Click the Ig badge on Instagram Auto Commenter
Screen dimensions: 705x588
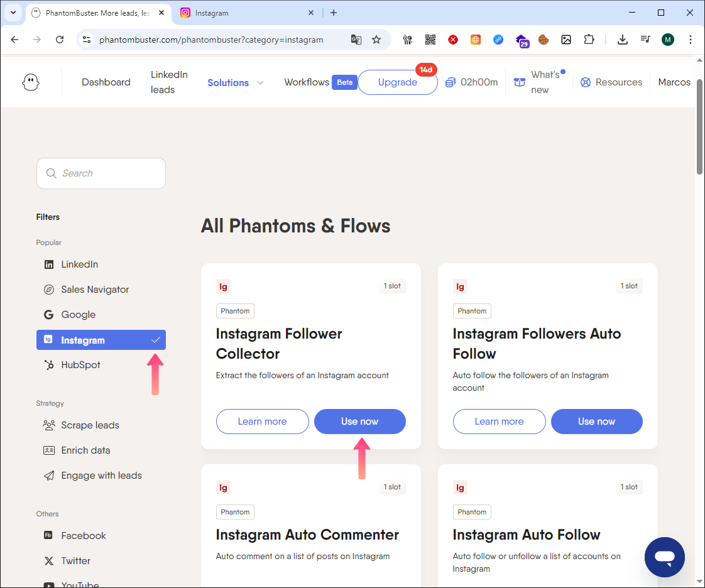pyautogui.click(x=223, y=487)
